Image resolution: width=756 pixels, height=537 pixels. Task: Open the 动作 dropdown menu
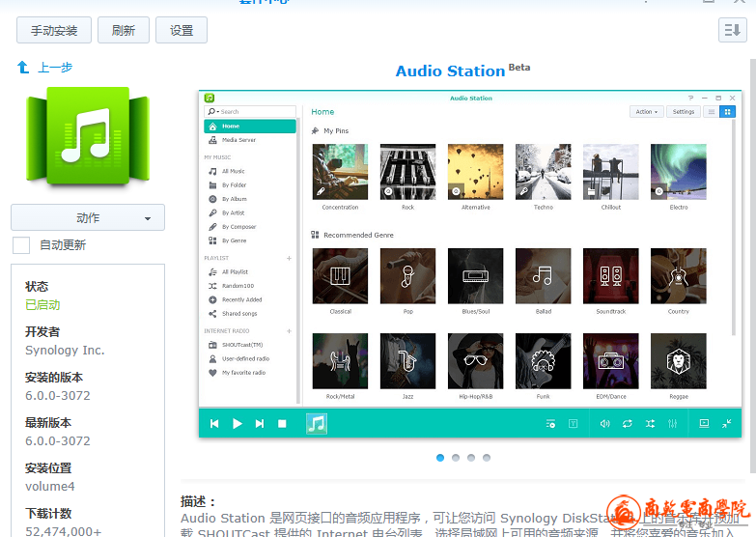click(88, 218)
